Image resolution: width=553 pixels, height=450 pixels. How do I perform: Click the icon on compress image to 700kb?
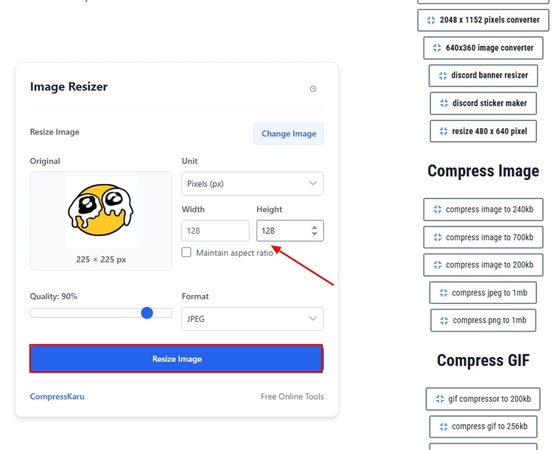pos(437,237)
